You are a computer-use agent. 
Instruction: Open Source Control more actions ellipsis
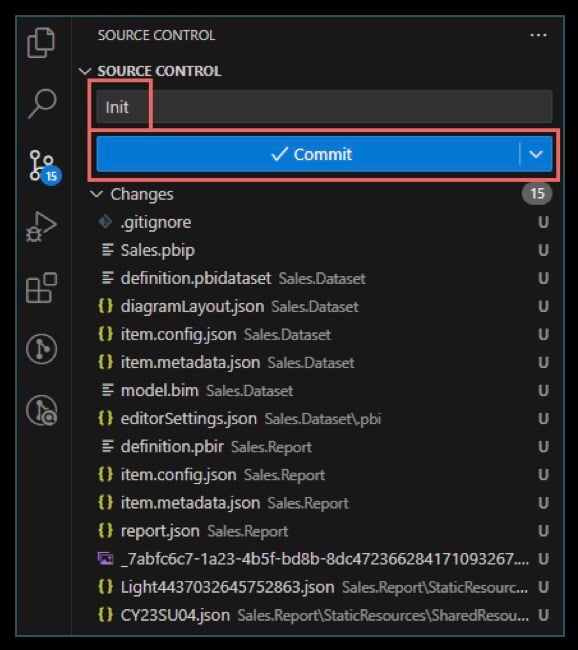pyautogui.click(x=538, y=35)
